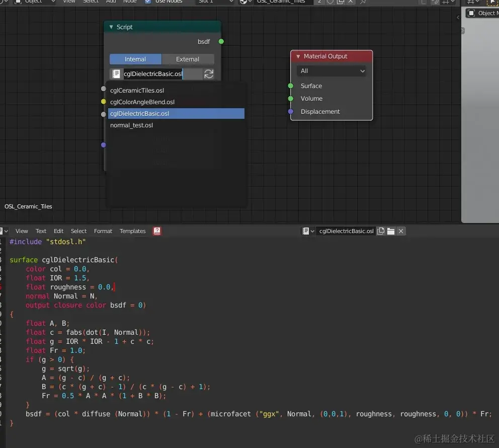Screen dimensions: 499x448
Task: Collapse the Material Output node
Action: pos(298,56)
